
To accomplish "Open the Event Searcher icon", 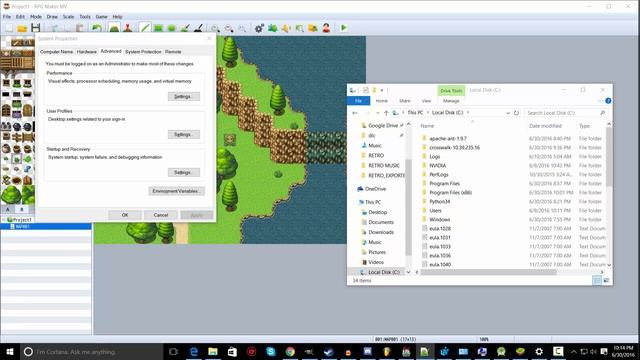I will pos(300,28).
